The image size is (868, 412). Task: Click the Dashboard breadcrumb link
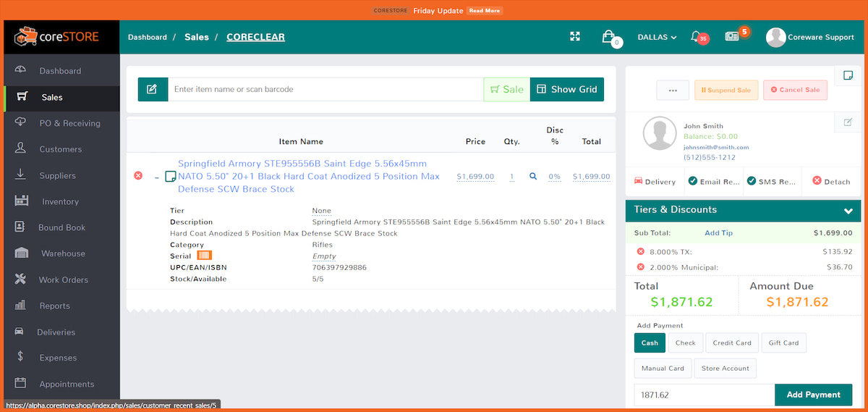(148, 37)
